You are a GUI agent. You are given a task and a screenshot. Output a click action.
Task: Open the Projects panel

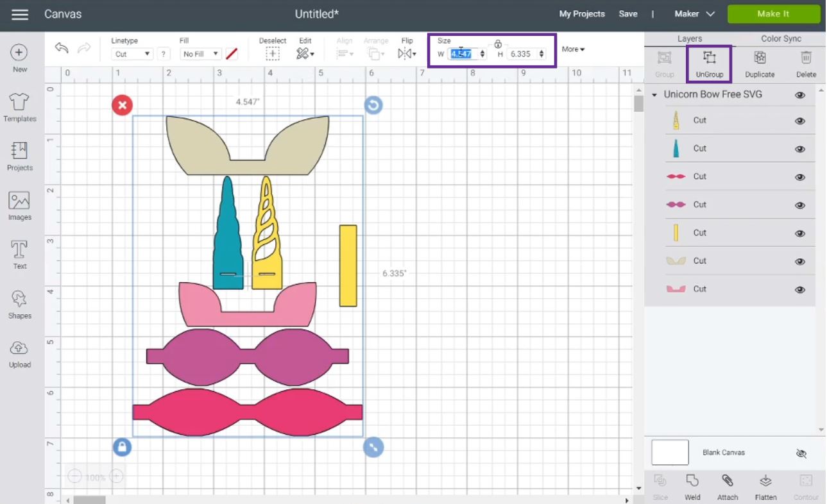coord(20,156)
